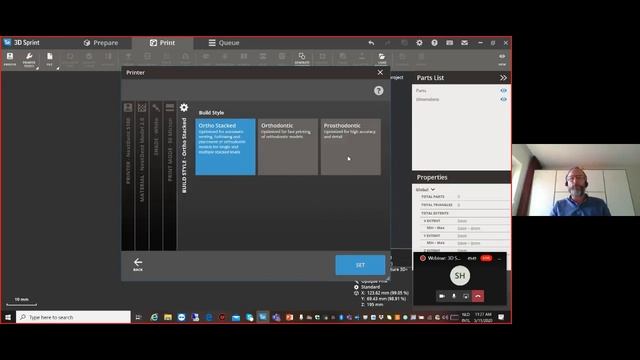This screenshot has height=360, width=640.
Task: Select the Prosthodontic build style
Action: (351, 147)
